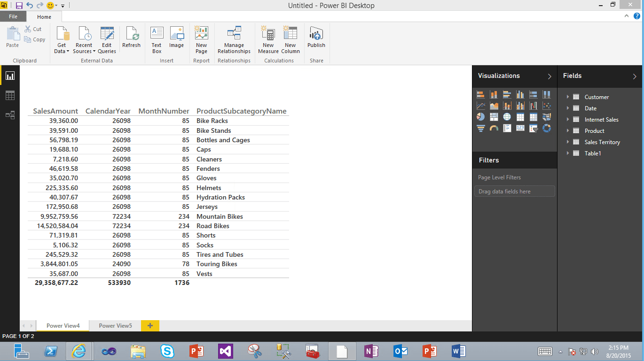Select the Table visualization icon
The image size is (644, 361).
pyautogui.click(x=520, y=117)
